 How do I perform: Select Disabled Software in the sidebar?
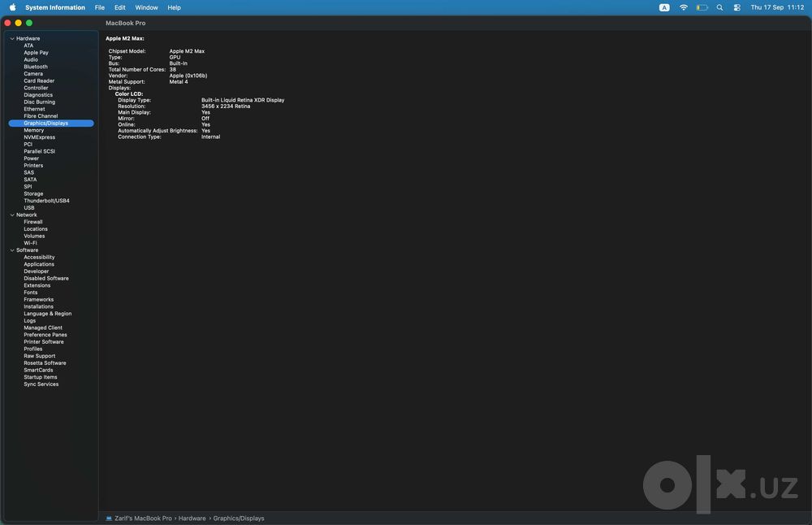click(46, 278)
